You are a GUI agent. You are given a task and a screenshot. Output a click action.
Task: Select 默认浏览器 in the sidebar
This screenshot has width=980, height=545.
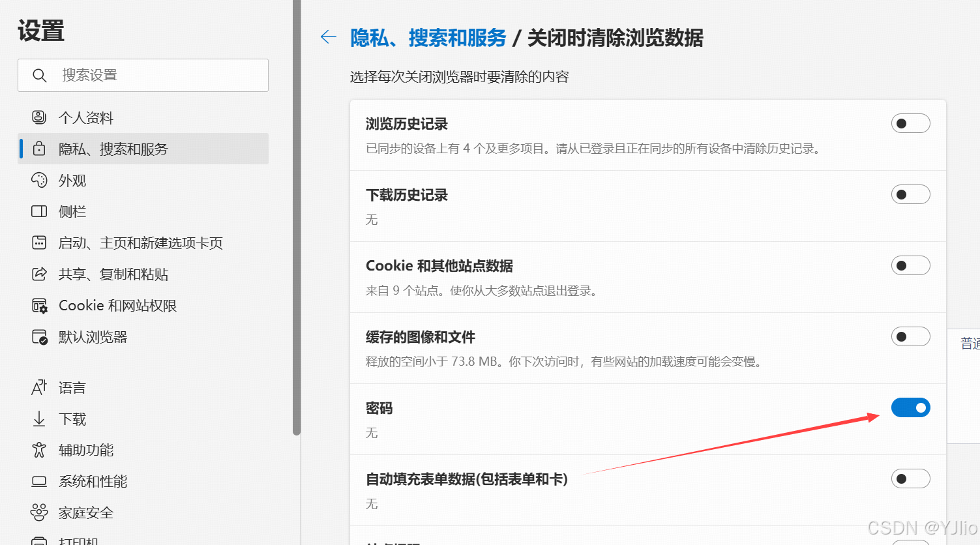pyautogui.click(x=143, y=337)
